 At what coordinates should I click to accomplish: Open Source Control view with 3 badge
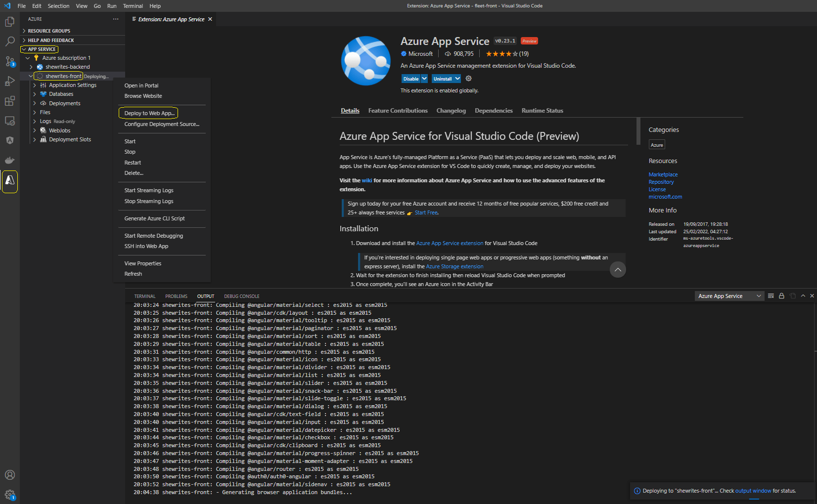(10, 61)
